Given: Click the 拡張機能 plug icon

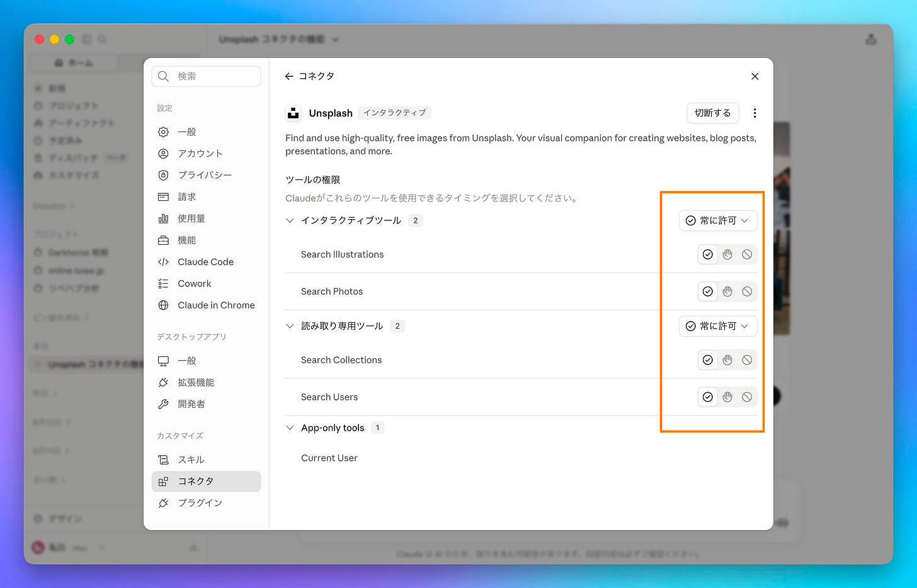Looking at the screenshot, I should click(163, 383).
